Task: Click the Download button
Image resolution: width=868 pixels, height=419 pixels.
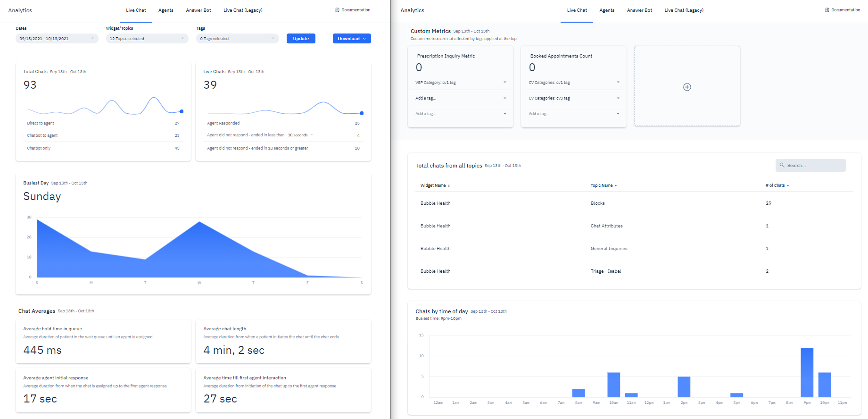Action: coord(352,39)
